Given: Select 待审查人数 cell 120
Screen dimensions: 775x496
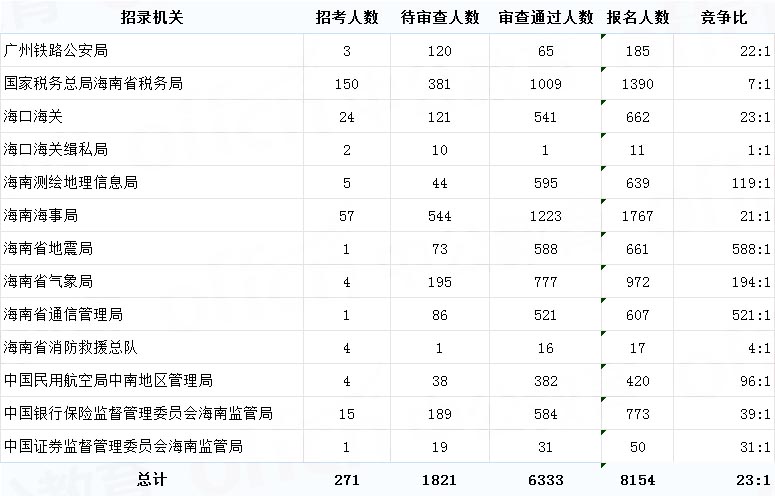Looking at the screenshot, I should pos(439,51).
